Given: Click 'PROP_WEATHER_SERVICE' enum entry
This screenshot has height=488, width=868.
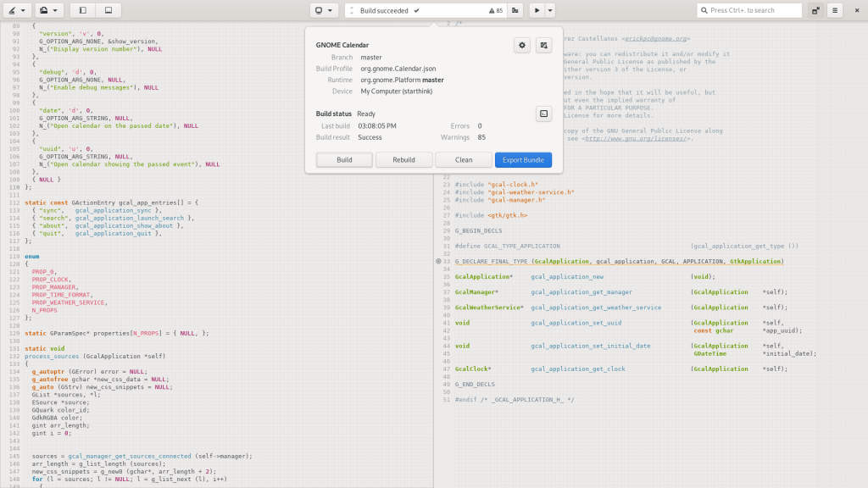Looking at the screenshot, I should coord(68,302).
